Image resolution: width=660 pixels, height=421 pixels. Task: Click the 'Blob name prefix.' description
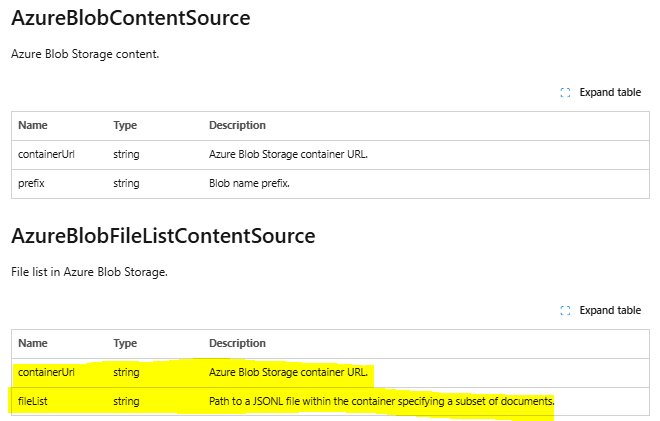click(249, 184)
